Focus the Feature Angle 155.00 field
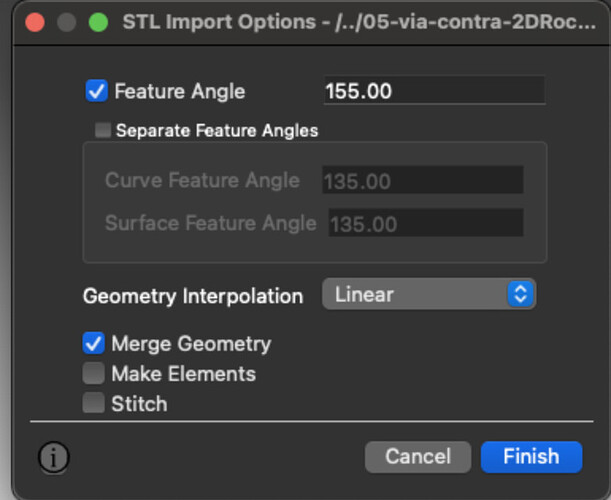Image resolution: width=611 pixels, height=500 pixels. (434, 90)
